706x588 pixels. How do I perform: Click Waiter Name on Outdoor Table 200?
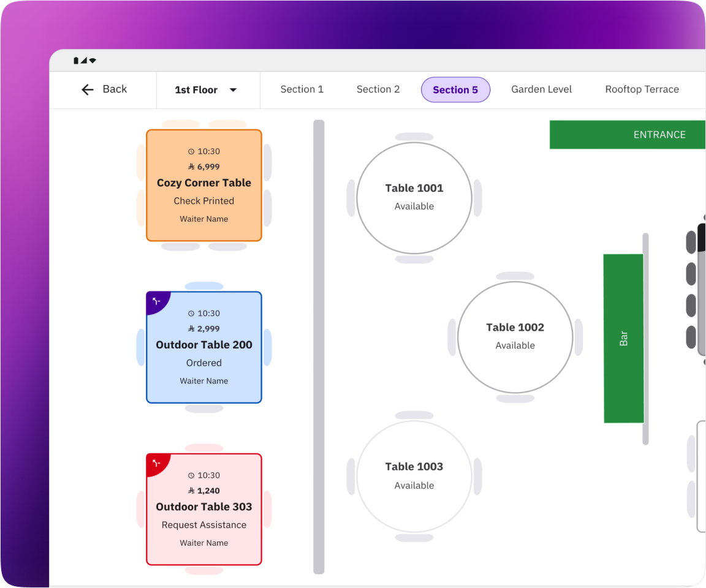204,381
